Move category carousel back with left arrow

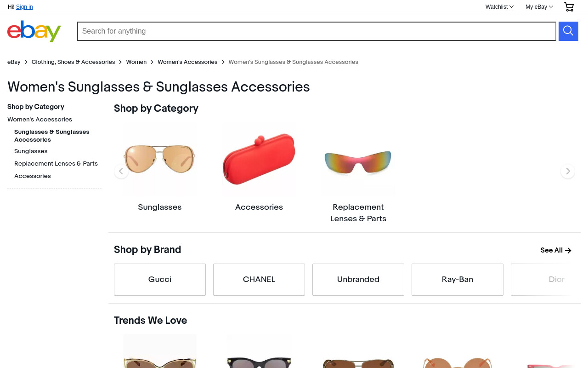(x=121, y=171)
